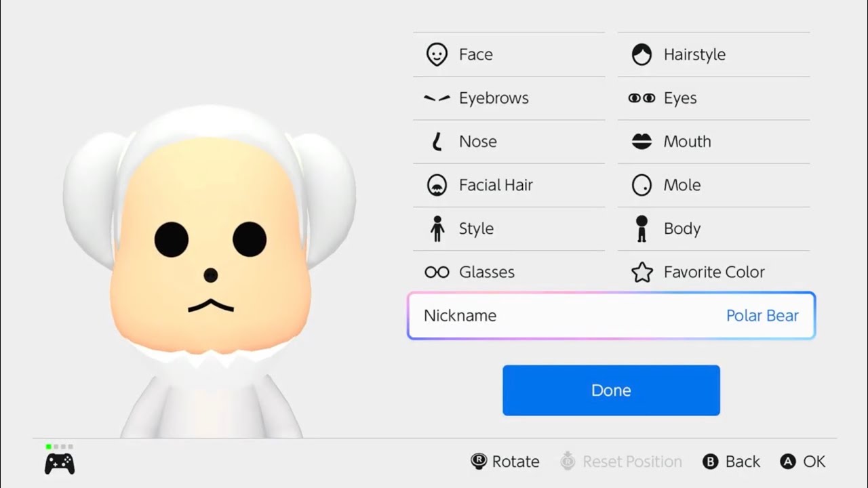Open the Nose menu label
Image resolution: width=868 pixels, height=488 pixels.
pyautogui.click(x=478, y=142)
